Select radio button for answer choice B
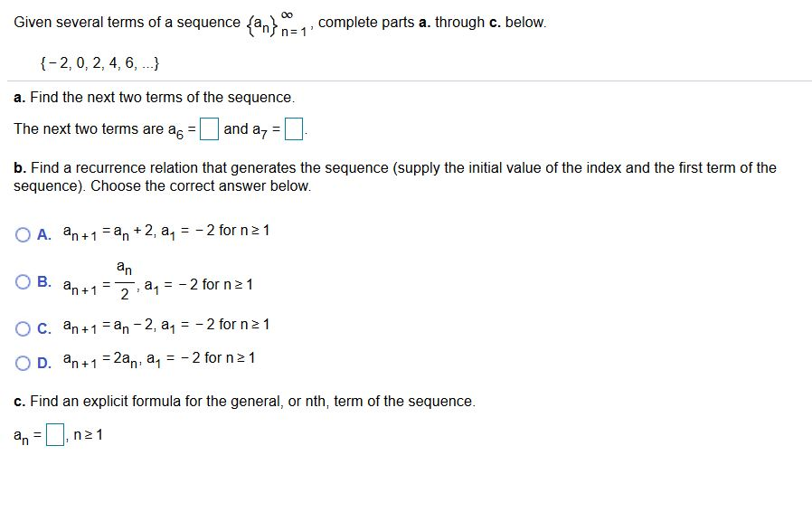 click(22, 281)
